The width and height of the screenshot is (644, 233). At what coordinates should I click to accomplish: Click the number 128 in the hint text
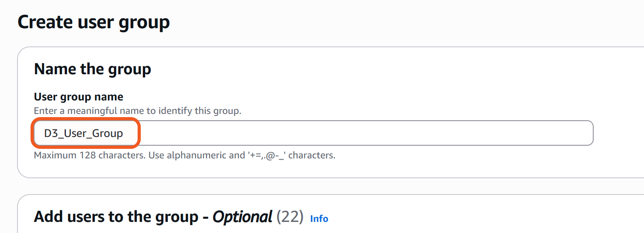click(88, 155)
